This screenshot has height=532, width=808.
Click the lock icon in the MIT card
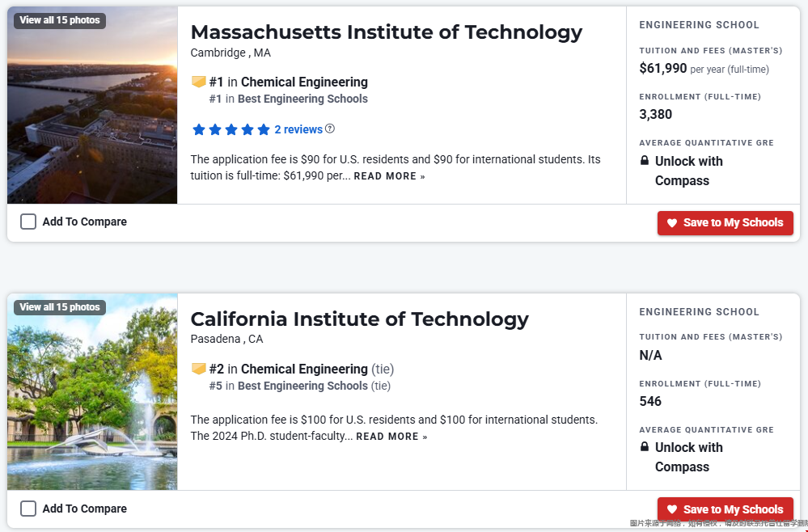coord(645,161)
